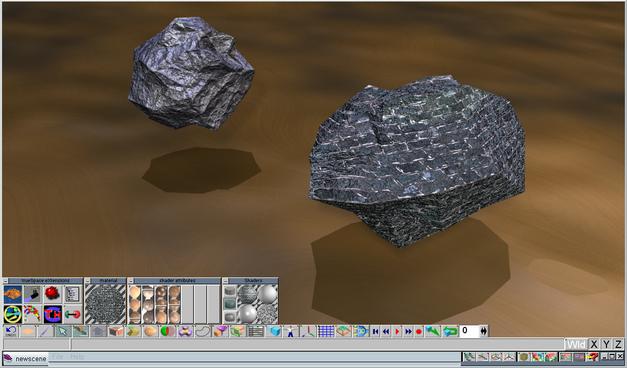Advance with the fast-forward button
Viewport: 627px width, 368px height.
pos(408,331)
